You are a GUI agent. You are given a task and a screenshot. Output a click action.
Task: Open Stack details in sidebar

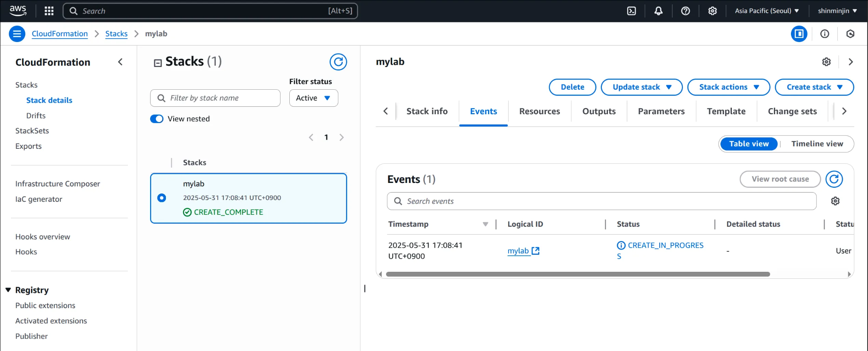[x=49, y=100]
